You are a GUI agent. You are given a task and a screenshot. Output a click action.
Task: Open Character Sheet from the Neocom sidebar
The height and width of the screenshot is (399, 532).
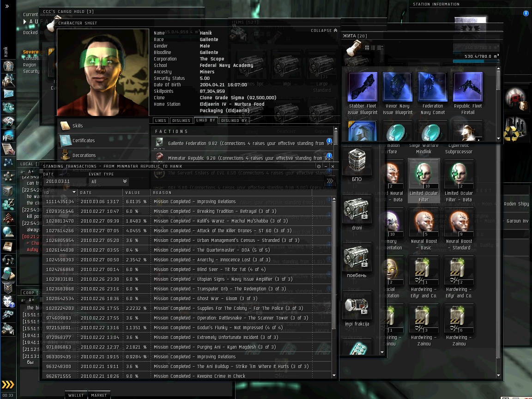[x=8, y=66]
